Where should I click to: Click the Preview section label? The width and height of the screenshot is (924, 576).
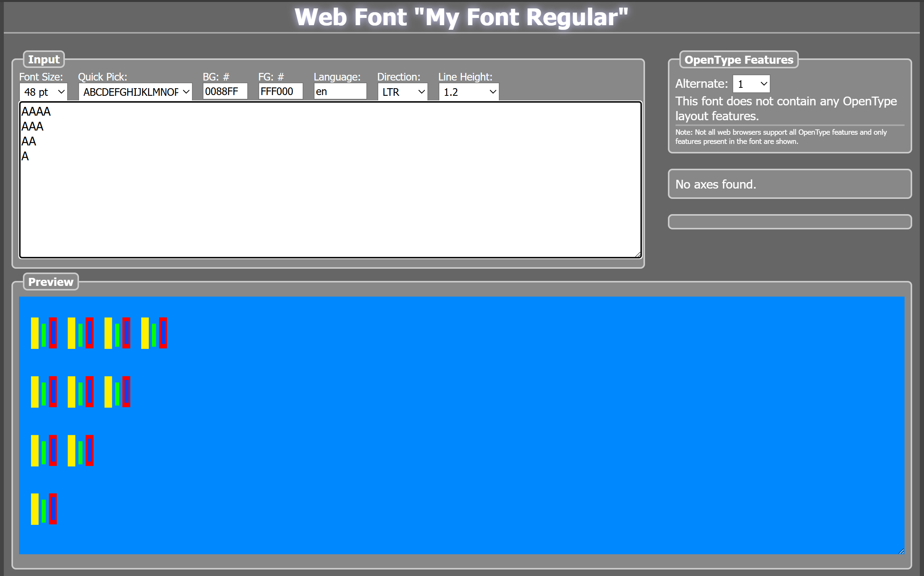51,282
